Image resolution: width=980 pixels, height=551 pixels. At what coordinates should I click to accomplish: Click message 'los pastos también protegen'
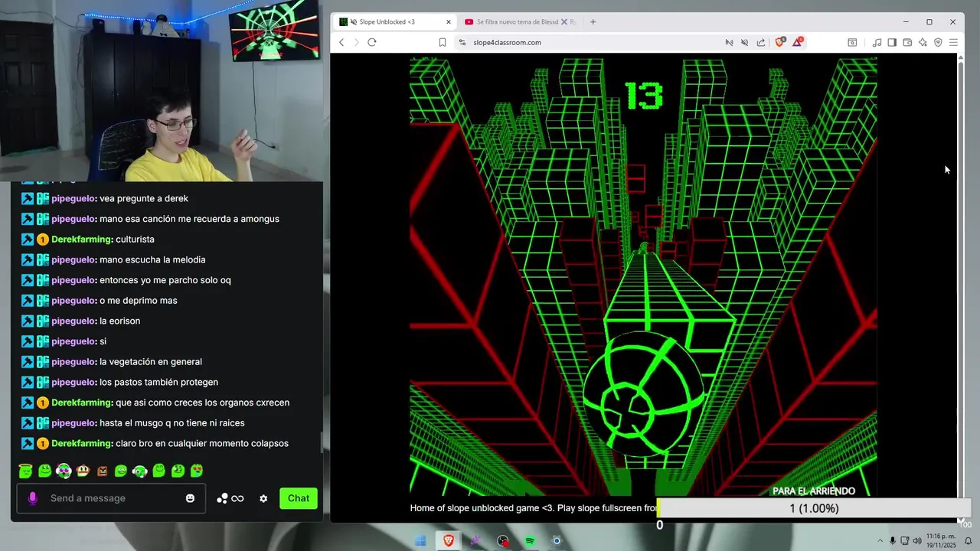[x=158, y=383]
